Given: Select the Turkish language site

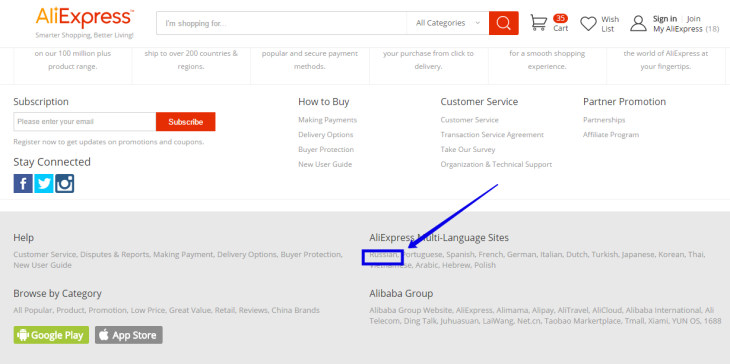Looking at the screenshot, I should [604, 255].
